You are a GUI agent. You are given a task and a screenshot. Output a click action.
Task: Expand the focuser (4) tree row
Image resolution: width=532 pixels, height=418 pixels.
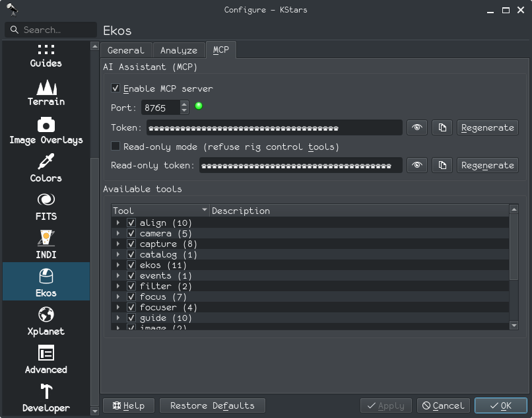118,307
